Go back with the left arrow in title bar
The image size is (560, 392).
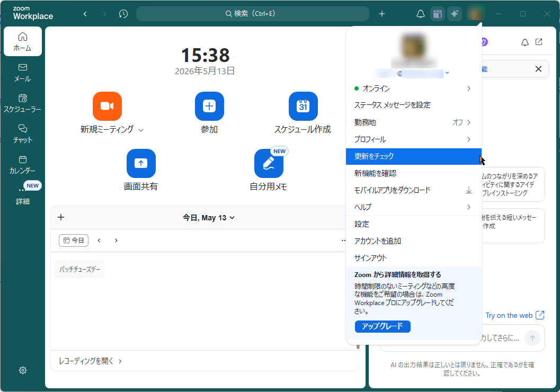pyautogui.click(x=85, y=14)
